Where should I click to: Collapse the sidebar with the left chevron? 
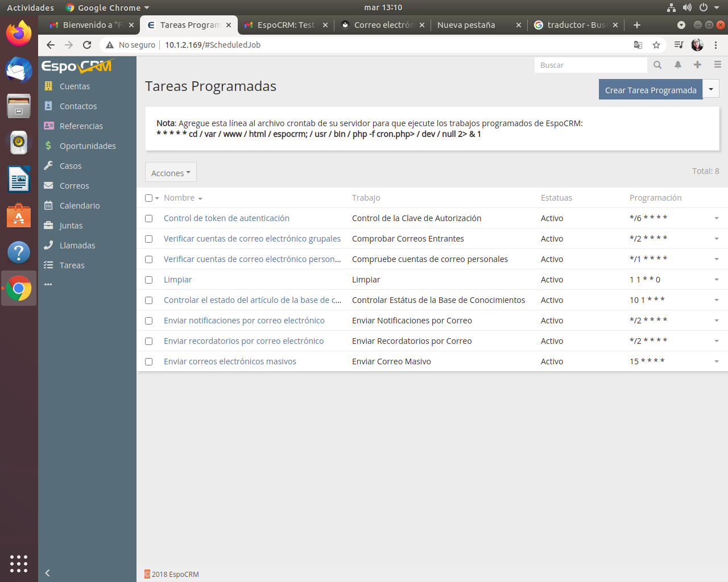pos(48,573)
